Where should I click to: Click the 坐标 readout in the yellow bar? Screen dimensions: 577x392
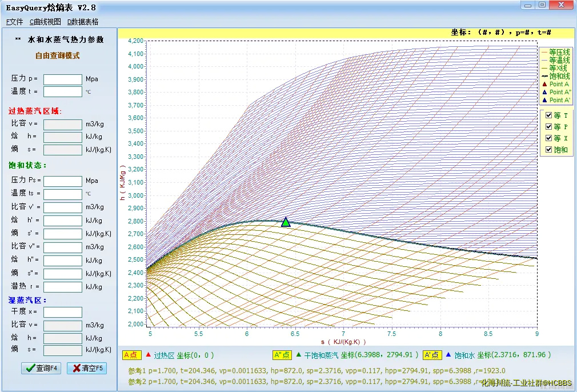[x=501, y=33]
